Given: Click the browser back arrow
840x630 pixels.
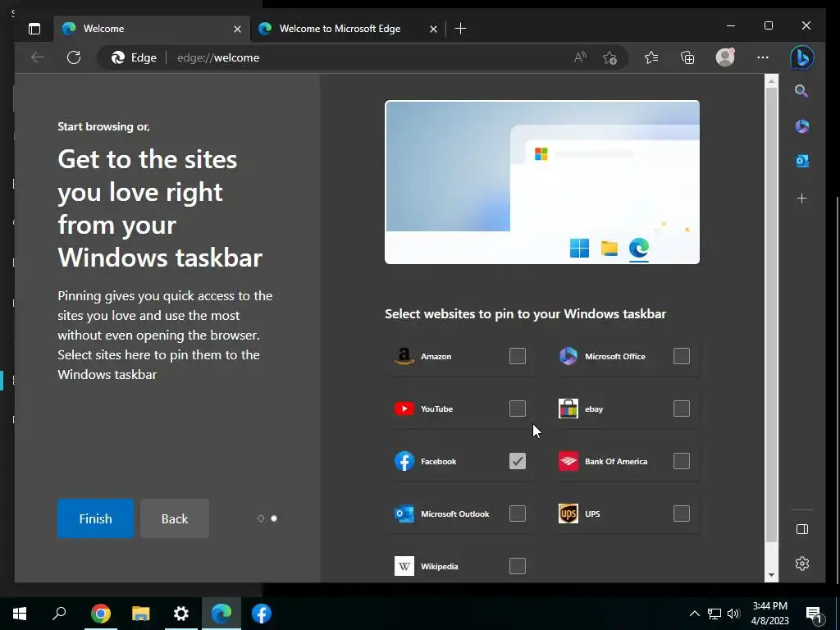Looking at the screenshot, I should (x=38, y=57).
